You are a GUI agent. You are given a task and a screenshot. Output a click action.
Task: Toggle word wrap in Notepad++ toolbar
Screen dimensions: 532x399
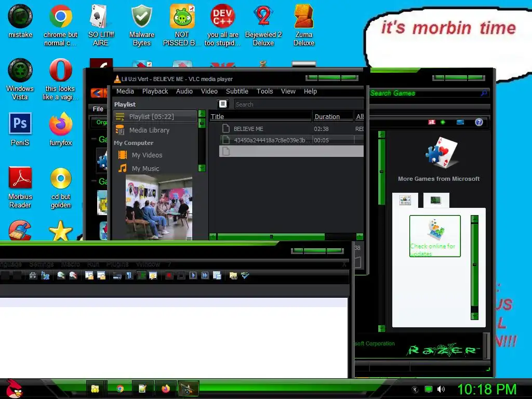point(117,275)
